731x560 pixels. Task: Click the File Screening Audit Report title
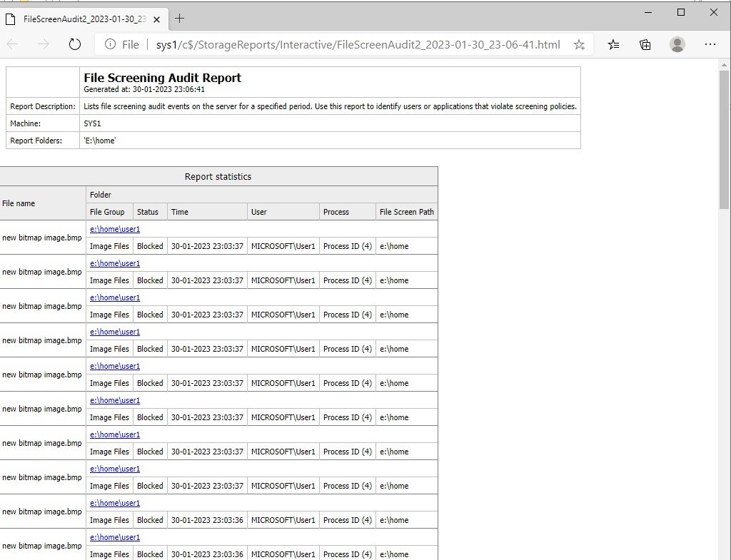click(x=163, y=78)
